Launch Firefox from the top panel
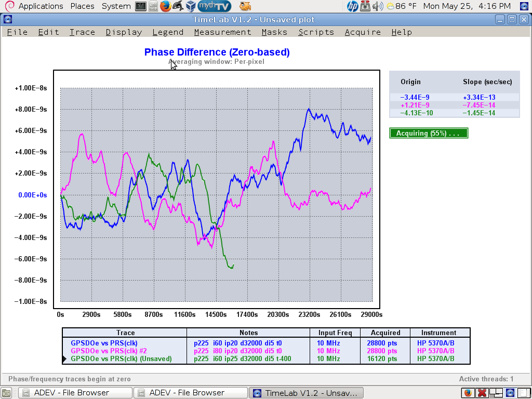 point(165,6)
